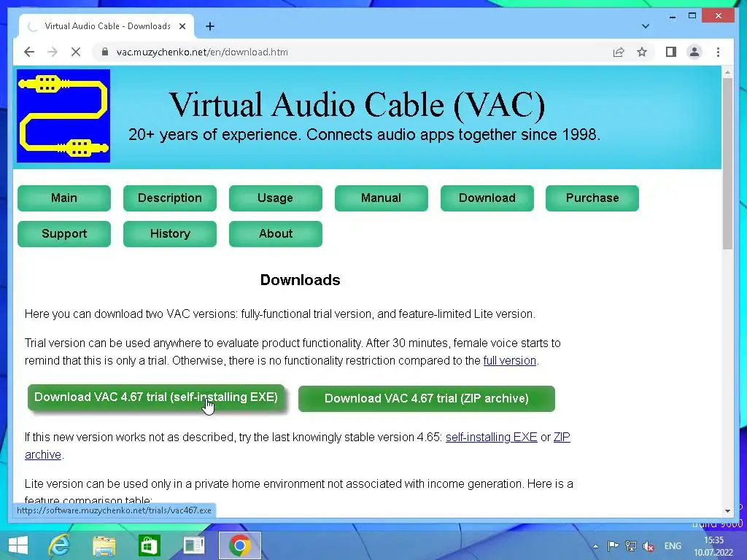Open Chrome's three-dot menu
747x560 pixels.
point(718,52)
